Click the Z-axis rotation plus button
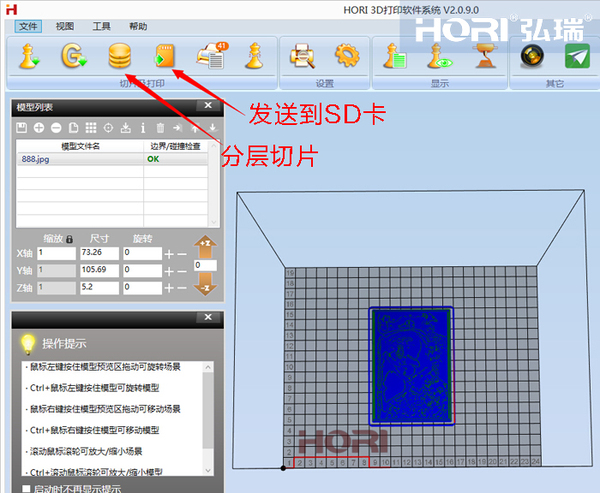 [169, 288]
